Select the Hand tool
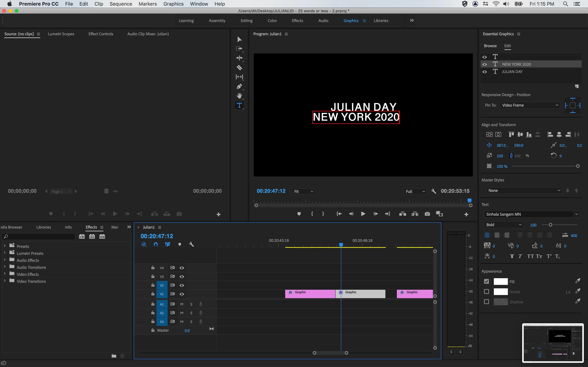The width and height of the screenshot is (588, 367). click(x=239, y=96)
